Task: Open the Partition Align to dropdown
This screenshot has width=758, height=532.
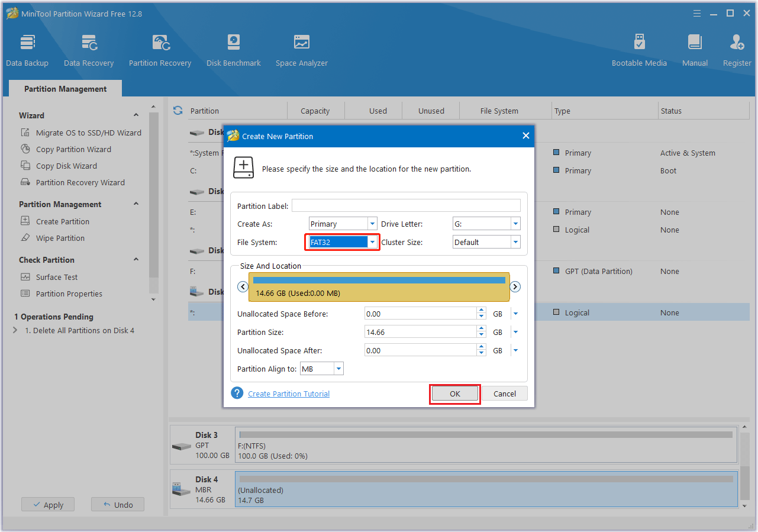Action: click(338, 369)
